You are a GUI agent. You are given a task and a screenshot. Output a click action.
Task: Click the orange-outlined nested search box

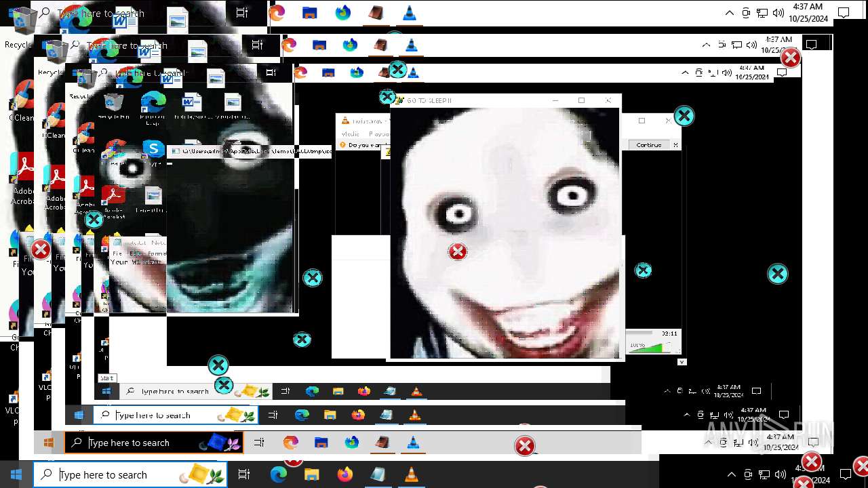pos(154,443)
